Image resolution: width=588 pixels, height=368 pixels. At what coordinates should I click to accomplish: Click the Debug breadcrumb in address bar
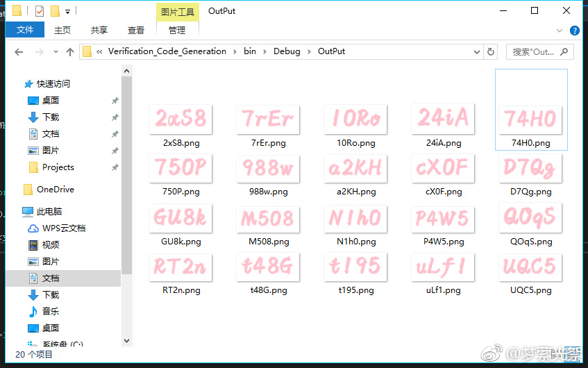(x=287, y=51)
